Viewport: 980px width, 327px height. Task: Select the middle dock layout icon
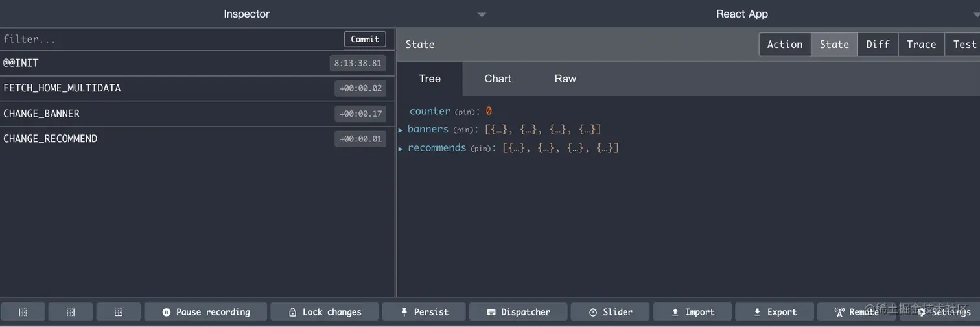coord(71,312)
